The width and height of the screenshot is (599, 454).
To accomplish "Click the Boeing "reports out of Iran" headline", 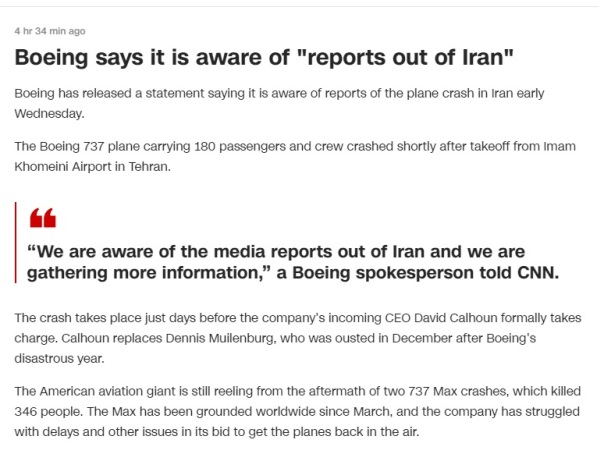I will point(264,57).
